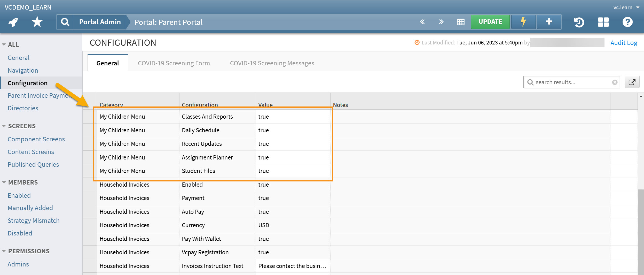Screen dimensions: 644x275
Task: Clear the search results field with the x
Action: click(x=614, y=82)
